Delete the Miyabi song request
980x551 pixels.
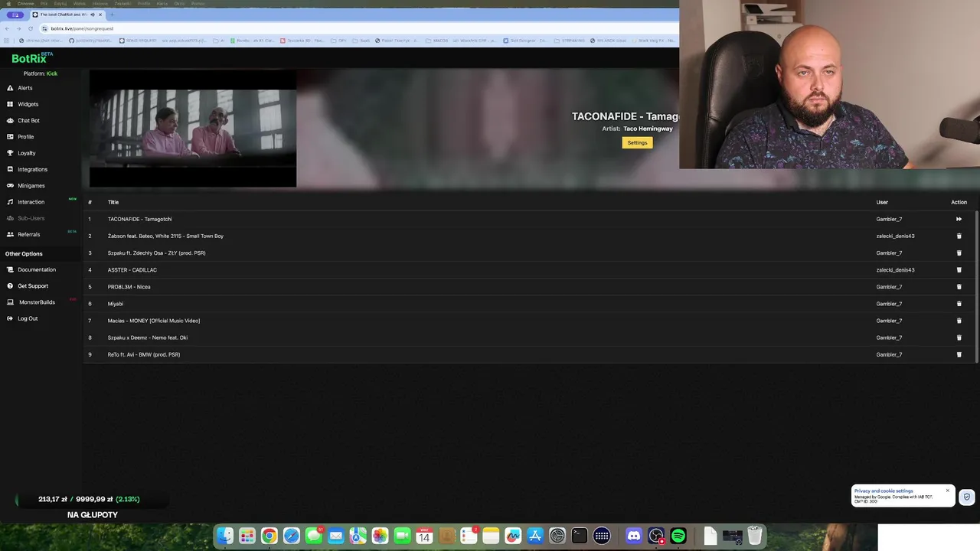pos(959,304)
